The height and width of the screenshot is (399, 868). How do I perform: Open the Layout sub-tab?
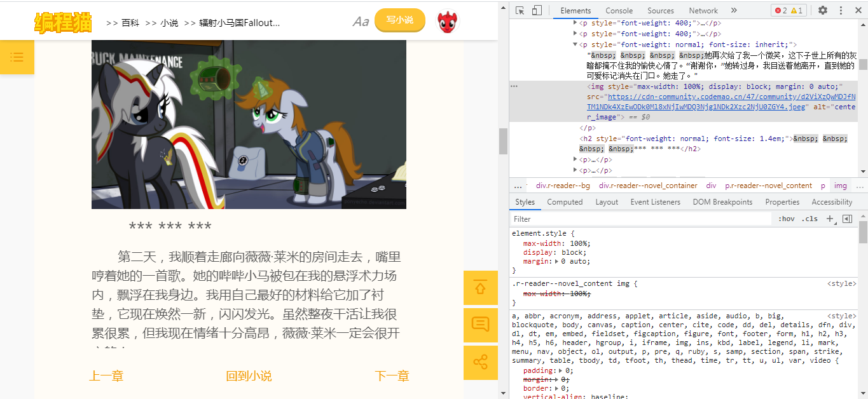607,202
